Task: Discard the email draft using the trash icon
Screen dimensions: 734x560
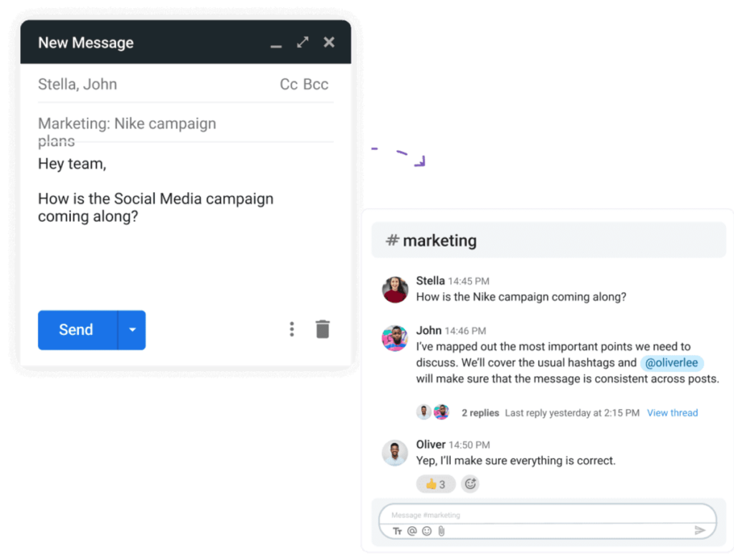Action: 323,328
